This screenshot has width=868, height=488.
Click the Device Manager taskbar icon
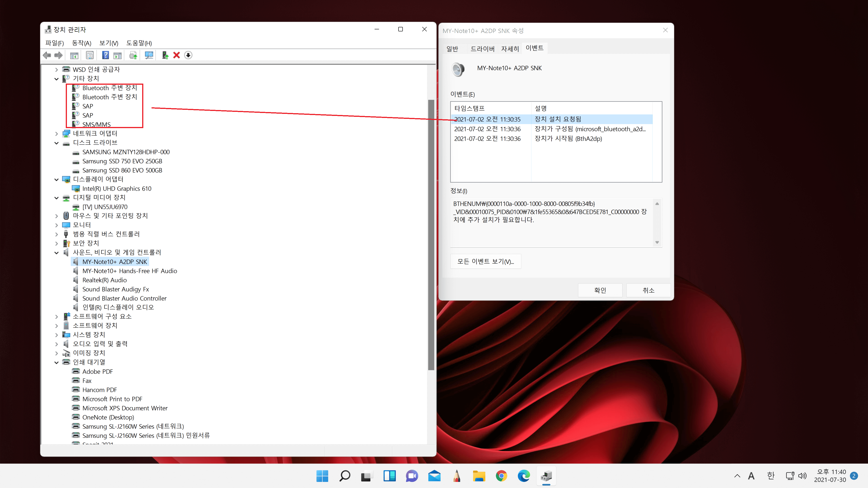[546, 476]
